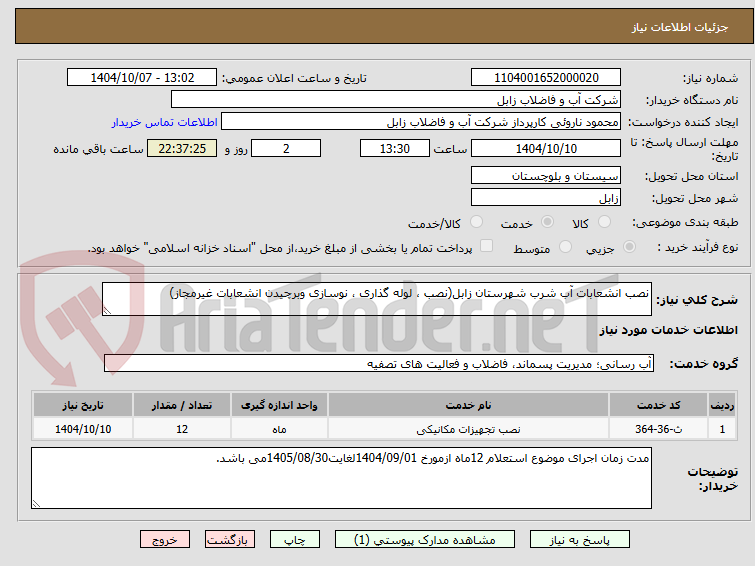Click the تاریخ نیاز column header
The height and width of the screenshot is (566, 755).
pos(83,405)
